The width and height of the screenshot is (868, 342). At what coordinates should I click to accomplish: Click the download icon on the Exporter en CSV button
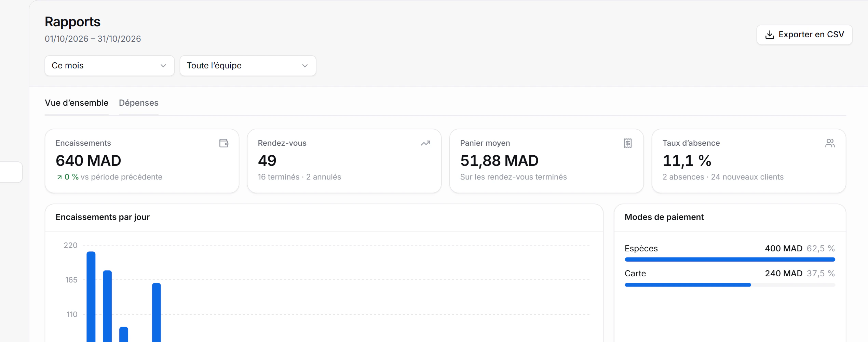(x=770, y=35)
